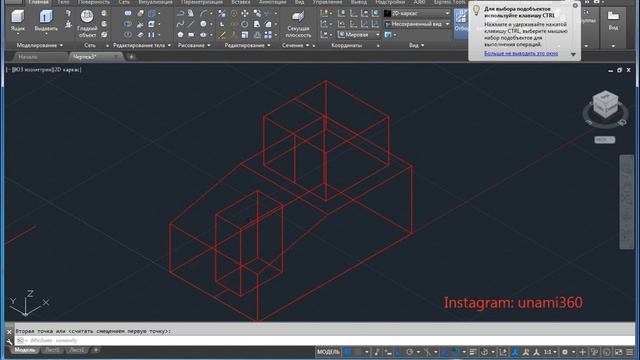Click the Move tool in Редактирование panel
640x360 pixels.
245,13
